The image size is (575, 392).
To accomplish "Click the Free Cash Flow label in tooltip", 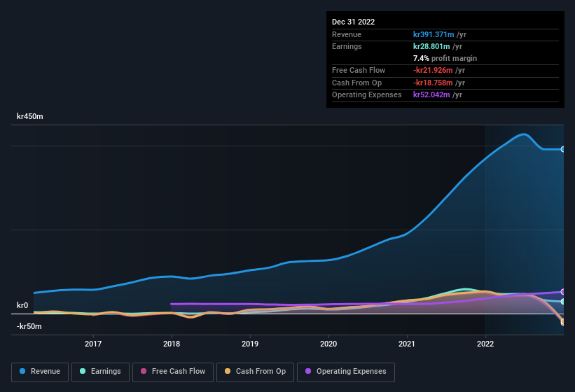I will click(359, 70).
